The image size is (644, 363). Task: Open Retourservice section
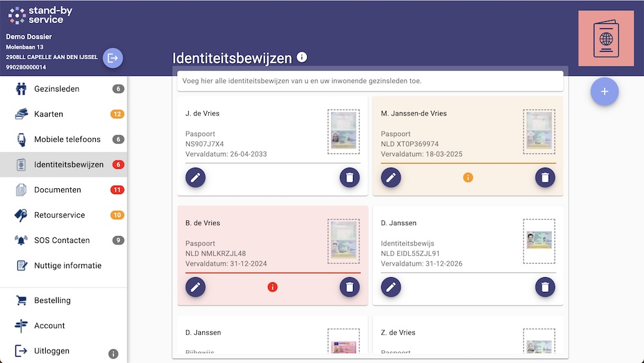pyautogui.click(x=64, y=215)
